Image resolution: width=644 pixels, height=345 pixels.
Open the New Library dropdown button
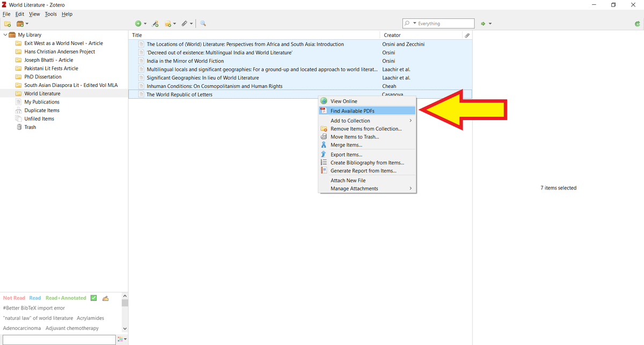[23, 24]
